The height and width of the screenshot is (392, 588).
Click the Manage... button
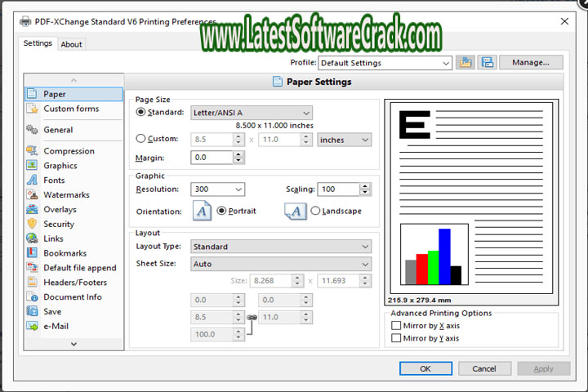coord(531,62)
